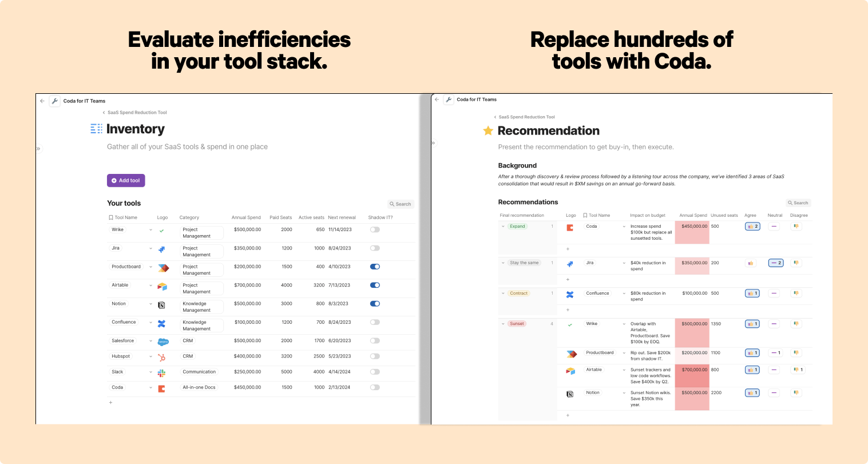Screen dimensions: 868x464
Task: Click the list icon beside the Inventory title
Action: click(x=96, y=129)
